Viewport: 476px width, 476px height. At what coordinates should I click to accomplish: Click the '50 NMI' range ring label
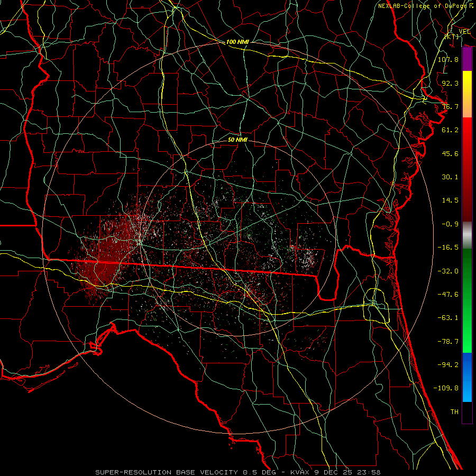tap(237, 140)
